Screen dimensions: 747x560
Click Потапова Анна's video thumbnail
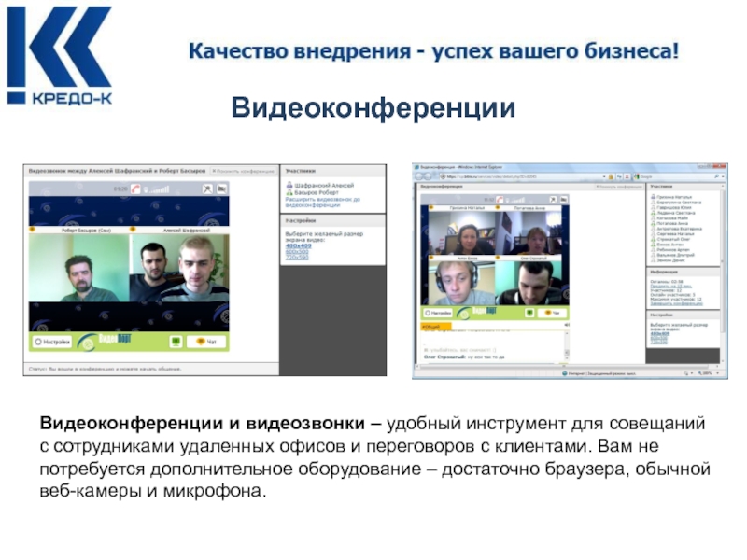528,232
